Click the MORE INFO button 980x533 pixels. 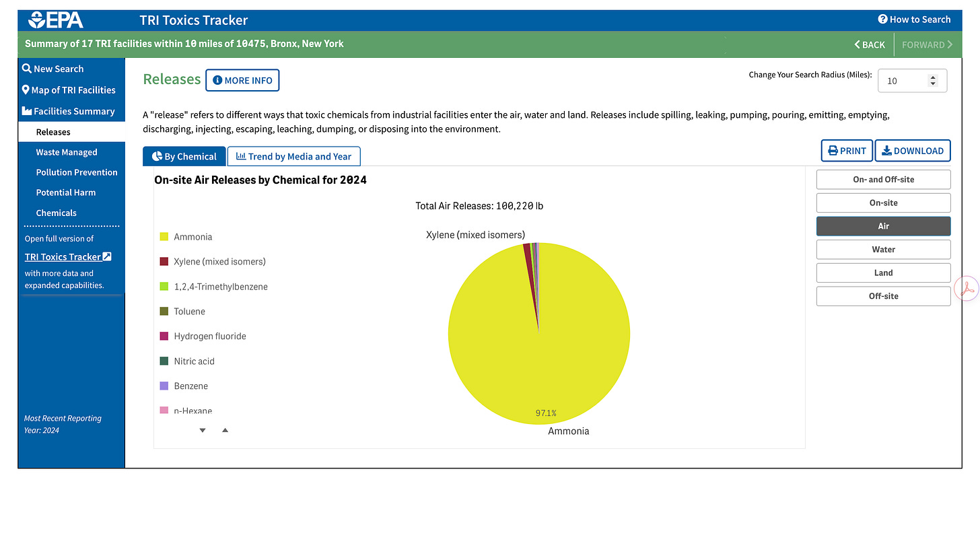click(x=242, y=80)
